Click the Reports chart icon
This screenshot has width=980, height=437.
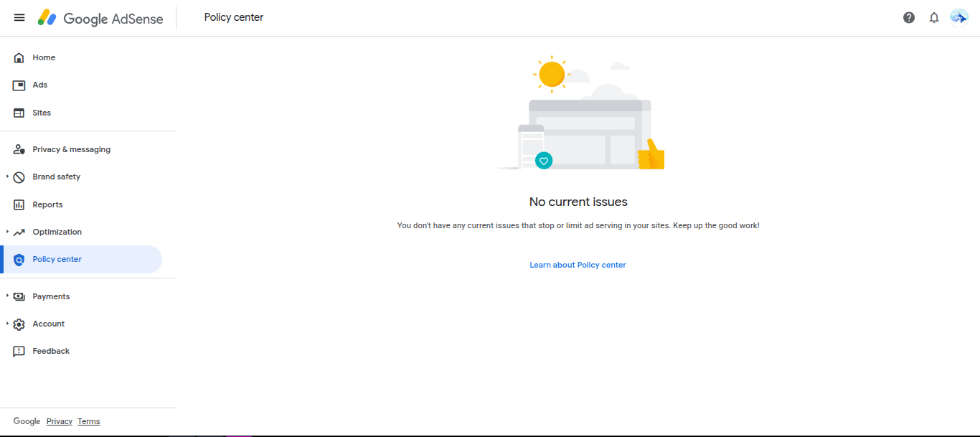[x=19, y=205]
